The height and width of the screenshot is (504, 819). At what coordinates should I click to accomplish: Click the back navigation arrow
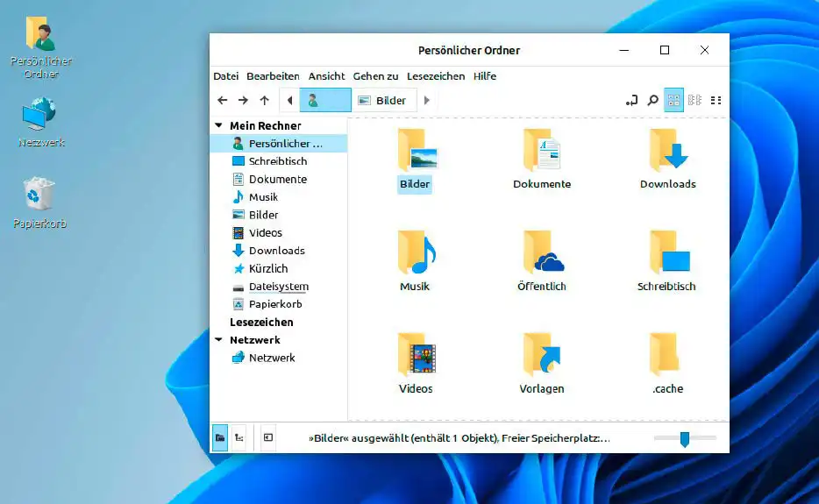coord(223,101)
